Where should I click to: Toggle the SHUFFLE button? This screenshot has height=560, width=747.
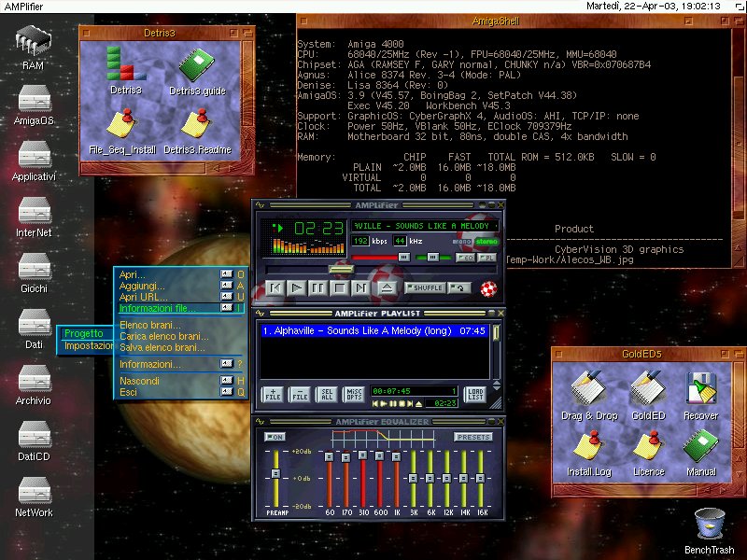point(425,288)
